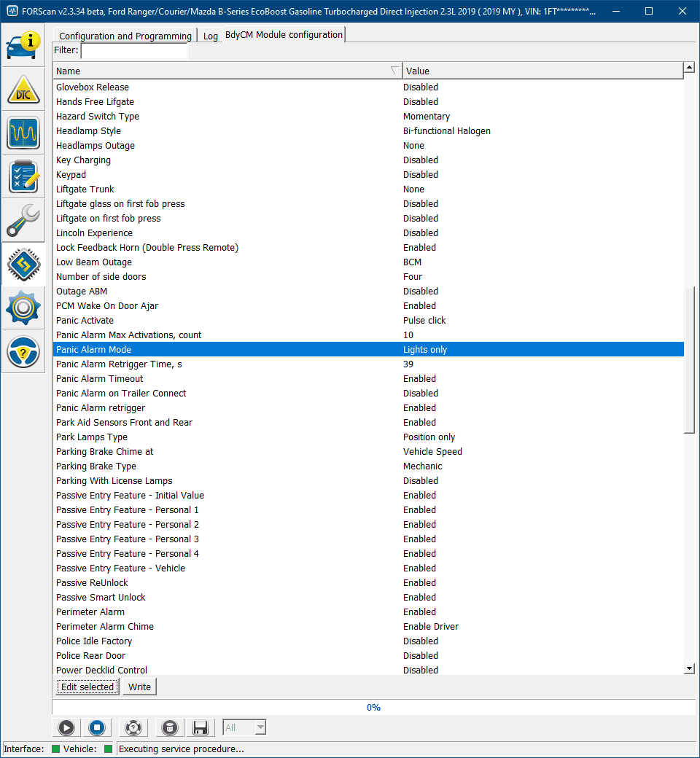Open the All dropdown in bottom toolbar
Screen dimensions: 700x758
point(244,727)
